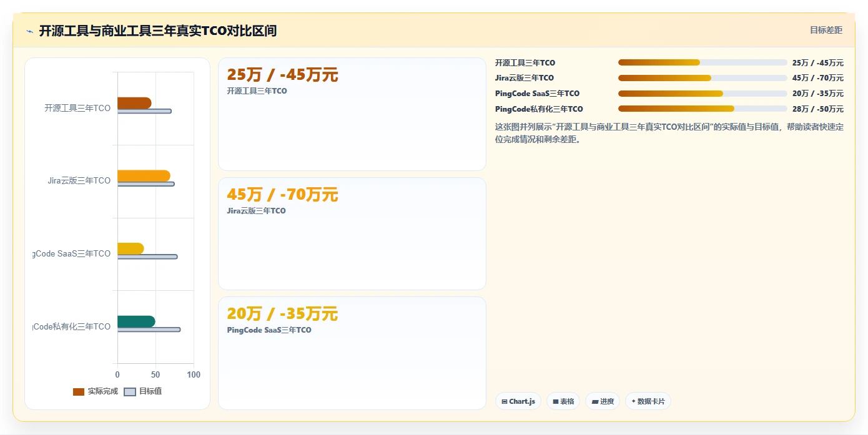Click the 数据卡片 tag chip
The image size is (868, 435).
648,401
